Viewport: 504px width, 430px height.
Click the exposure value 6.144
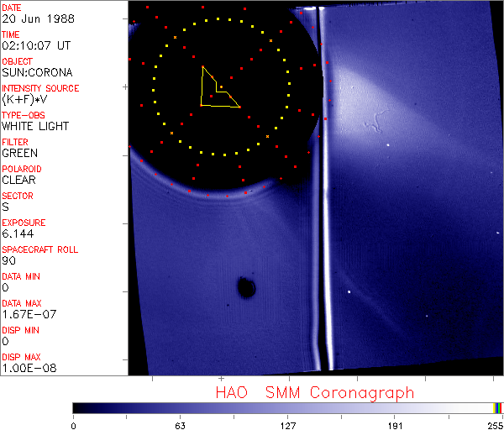tap(18, 233)
